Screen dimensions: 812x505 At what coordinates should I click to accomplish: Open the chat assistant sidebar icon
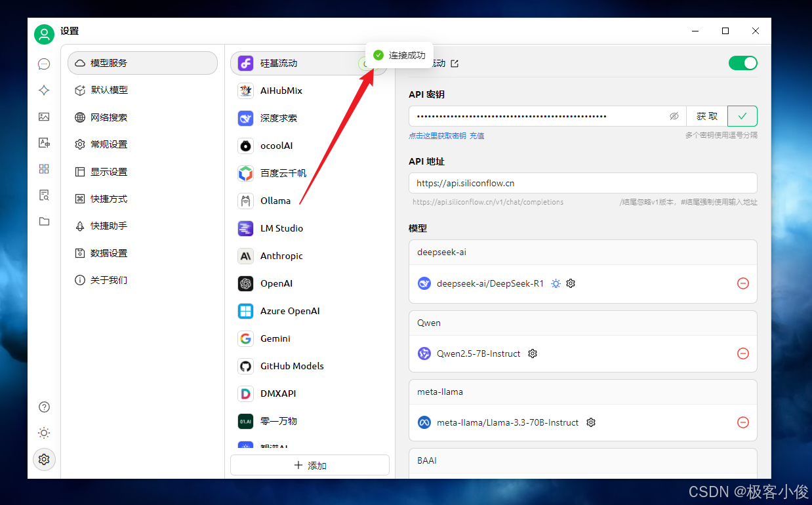tap(44, 64)
